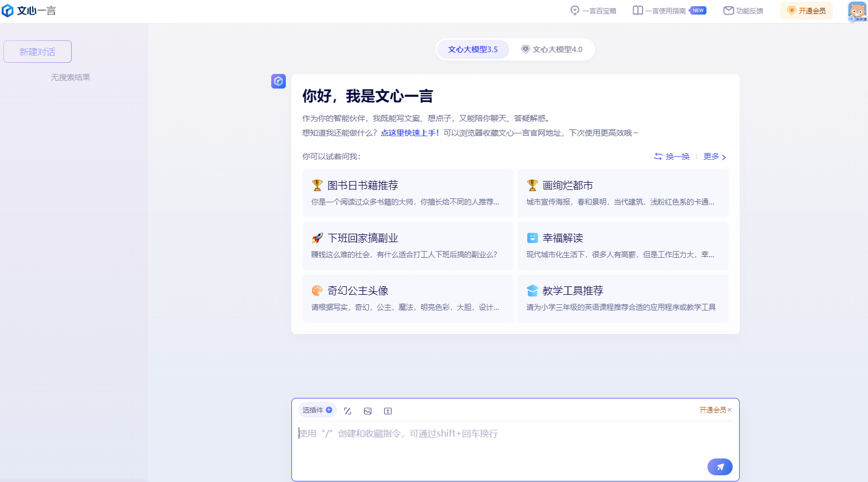Click the NEW badge next to 使用指南

pyautogui.click(x=698, y=10)
